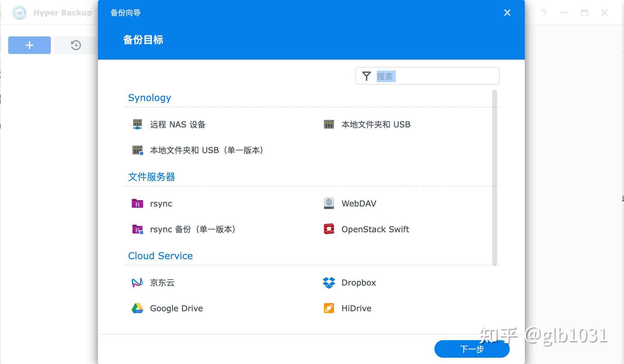Choose the 京东云 cloud service icon
The image size is (624, 364).
tap(137, 283)
